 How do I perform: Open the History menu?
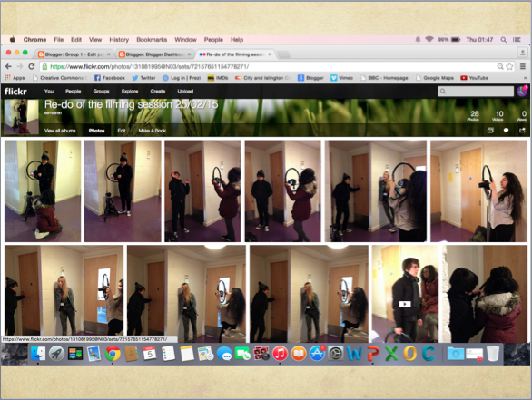click(x=119, y=40)
